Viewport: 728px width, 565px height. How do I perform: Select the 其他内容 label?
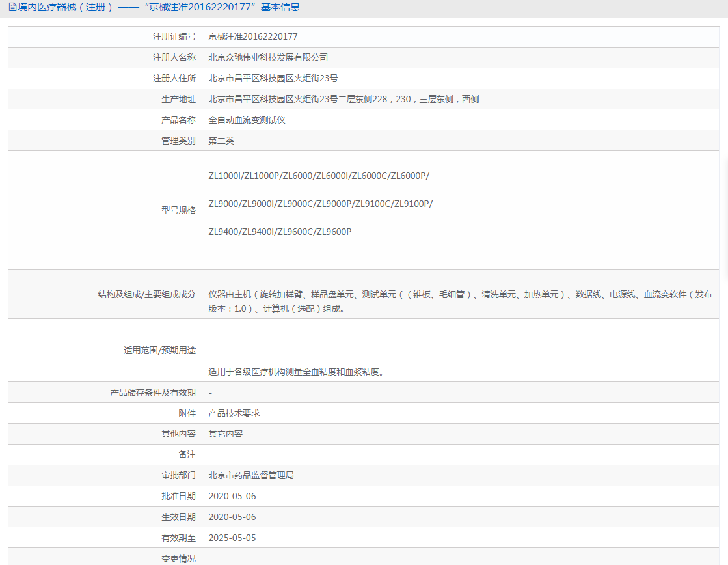[x=178, y=434]
